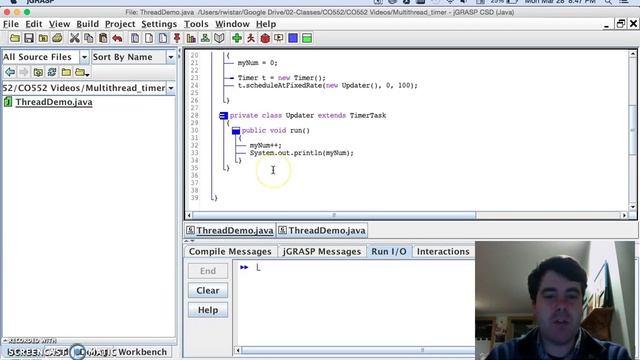Screen dimensions: 640x360
Task: Open the Edit menu
Action: tap(33, 24)
